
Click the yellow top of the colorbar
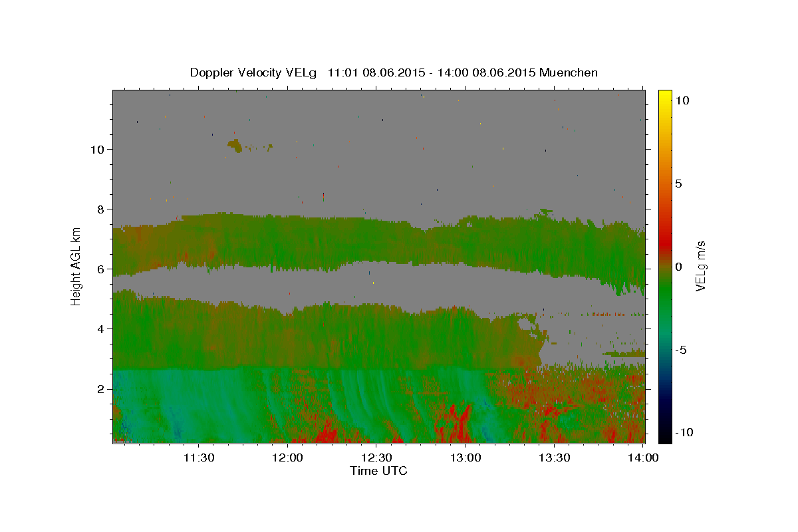tap(665, 96)
